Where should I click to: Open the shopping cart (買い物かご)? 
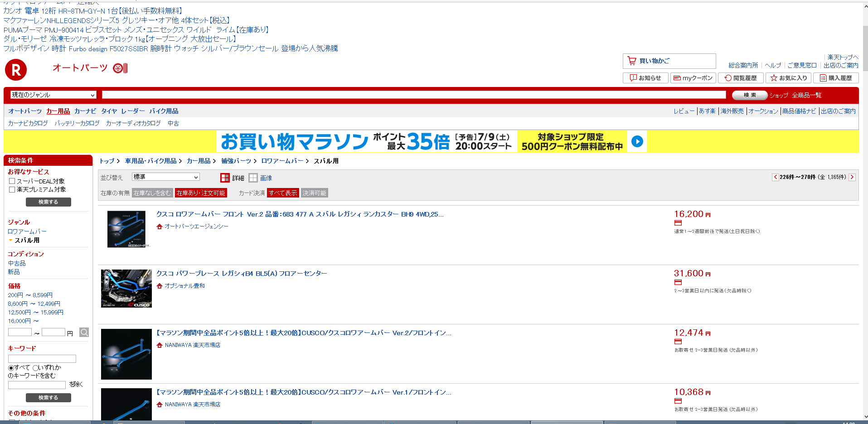[x=669, y=61]
